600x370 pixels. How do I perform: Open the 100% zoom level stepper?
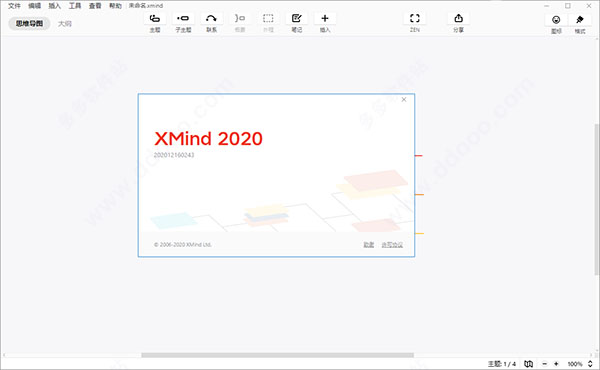(x=590, y=363)
